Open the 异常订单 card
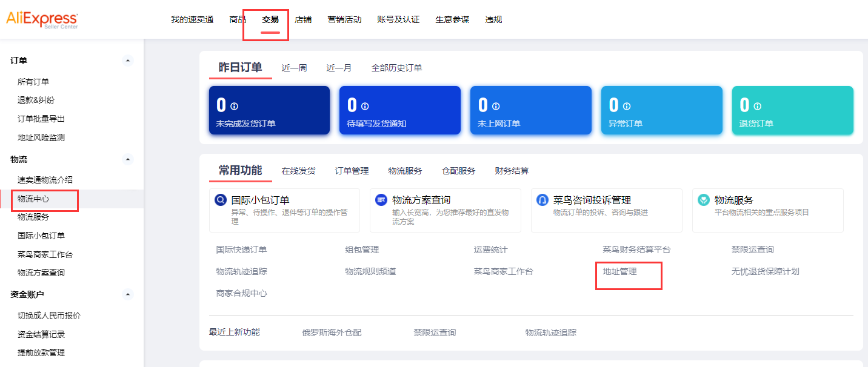868x367 pixels. tap(662, 110)
